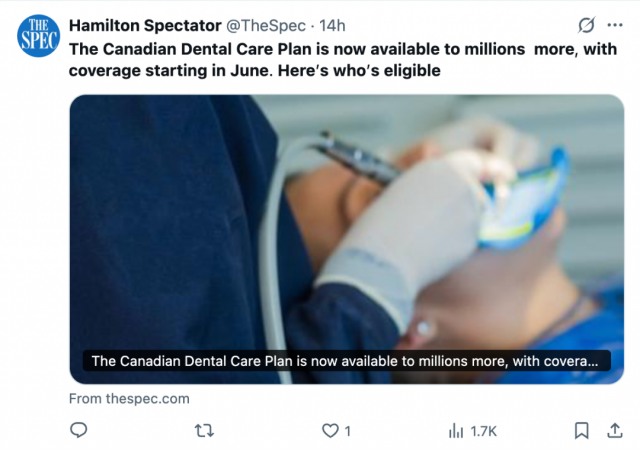640x450 pixels.
Task: Toggle the bookmark icon for this post
Action: pos(581,430)
